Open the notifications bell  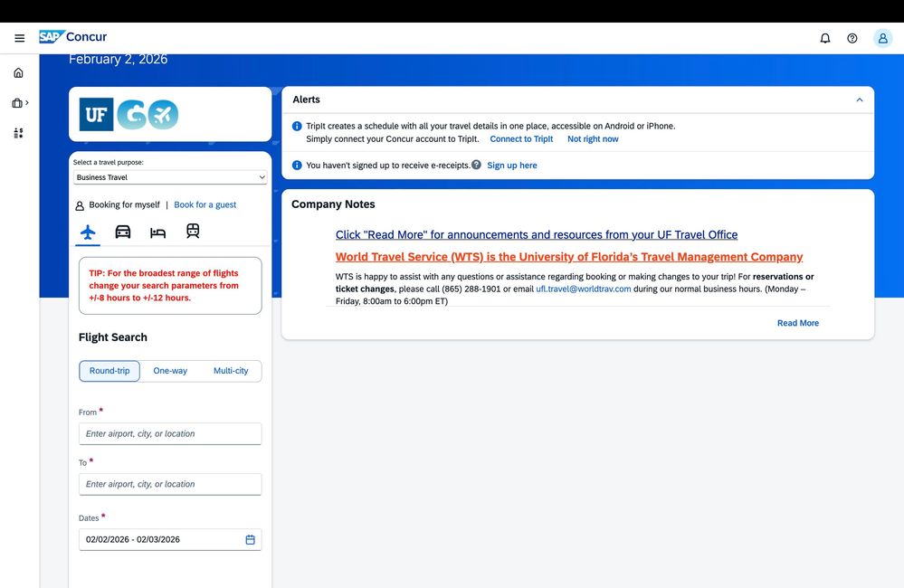(825, 38)
